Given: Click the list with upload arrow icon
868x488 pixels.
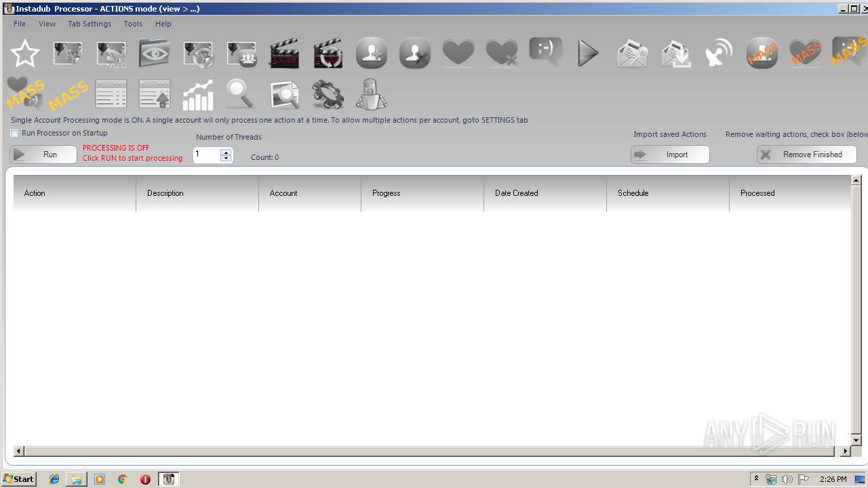Looking at the screenshot, I should [155, 94].
